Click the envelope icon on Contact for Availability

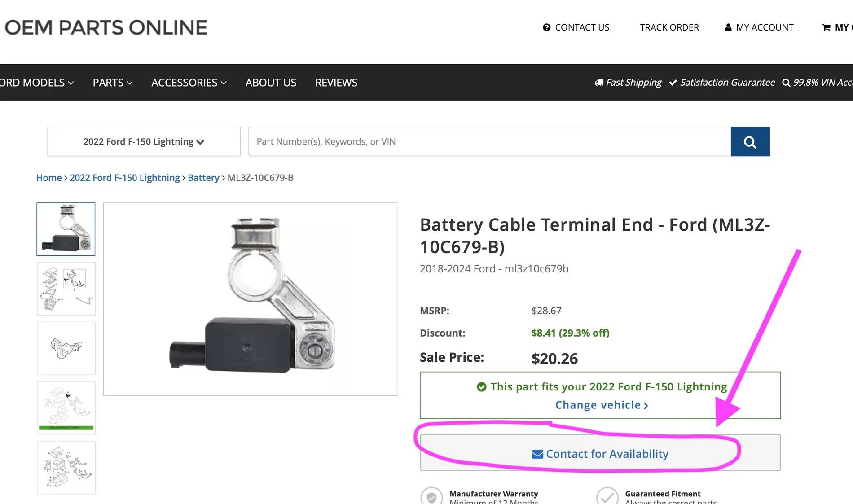(537, 454)
